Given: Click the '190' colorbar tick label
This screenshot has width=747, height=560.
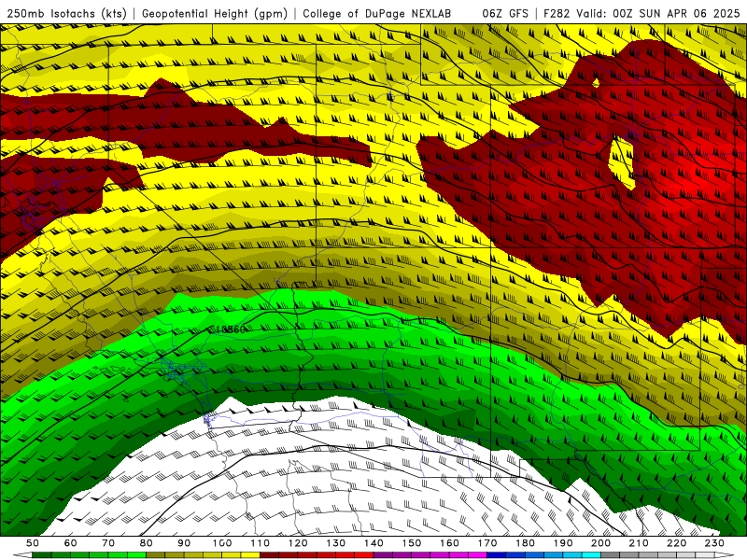Looking at the screenshot, I should (563, 543).
